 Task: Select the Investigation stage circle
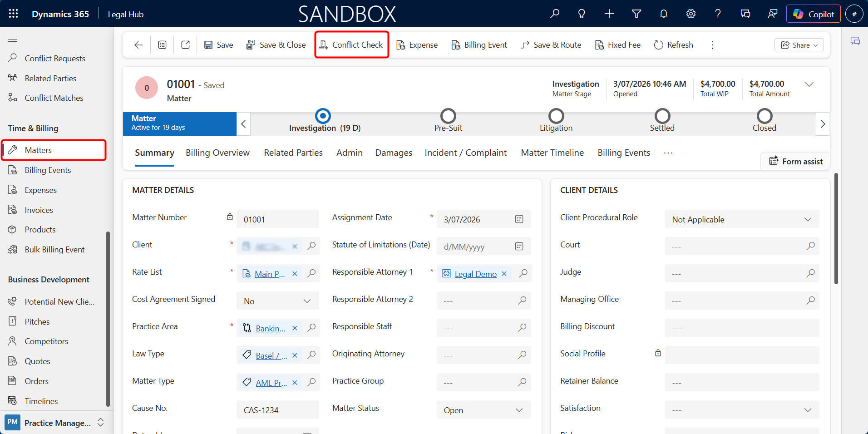click(x=323, y=116)
